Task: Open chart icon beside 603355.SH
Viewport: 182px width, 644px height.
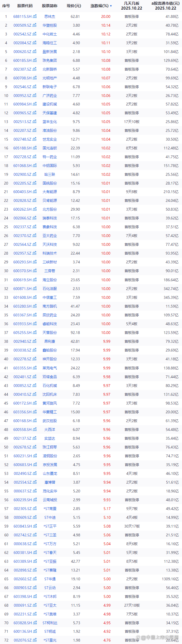Action: pos(35,368)
